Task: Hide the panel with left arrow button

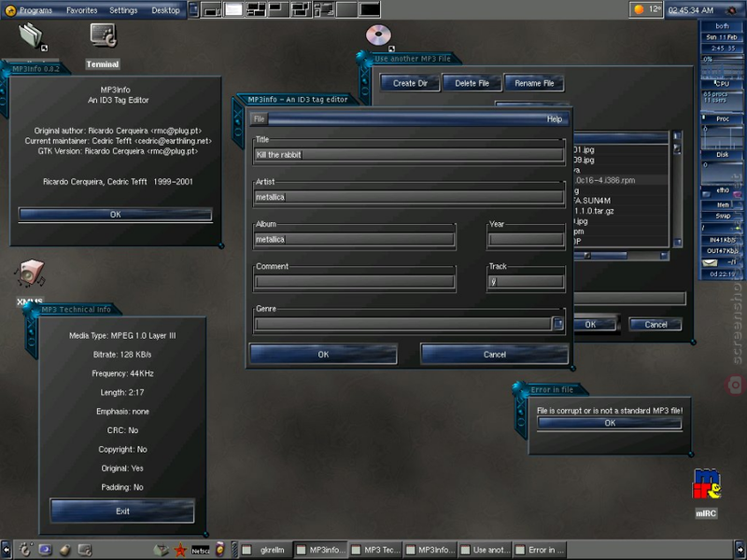Action: 5,550
